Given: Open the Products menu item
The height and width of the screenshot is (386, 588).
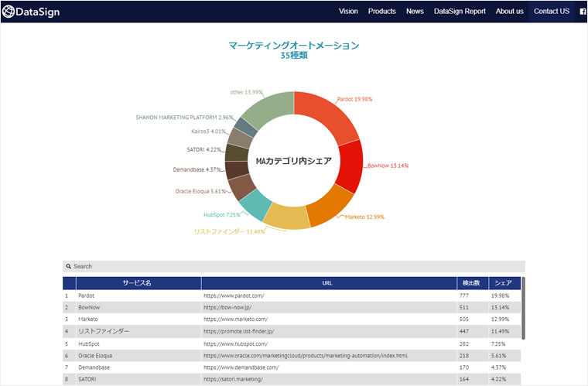Looking at the screenshot, I should [381, 12].
